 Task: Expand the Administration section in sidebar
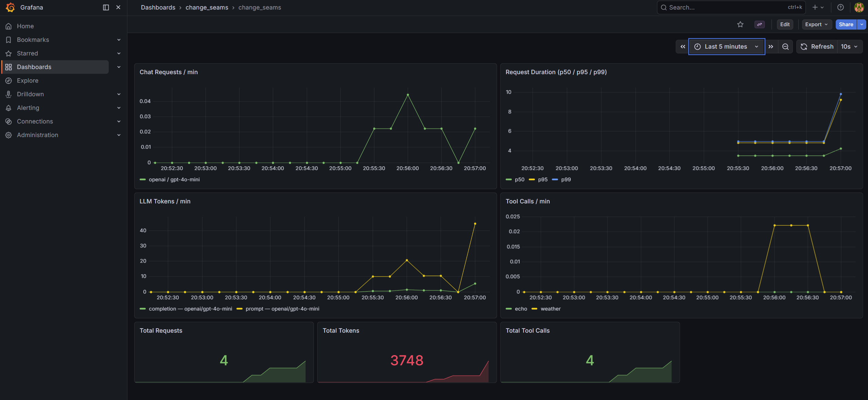tap(37, 135)
